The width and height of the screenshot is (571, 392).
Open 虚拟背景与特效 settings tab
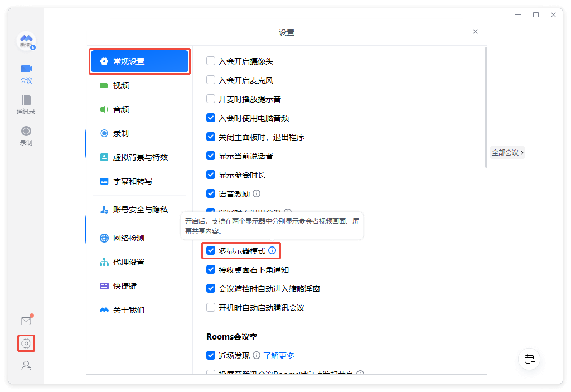click(x=140, y=157)
